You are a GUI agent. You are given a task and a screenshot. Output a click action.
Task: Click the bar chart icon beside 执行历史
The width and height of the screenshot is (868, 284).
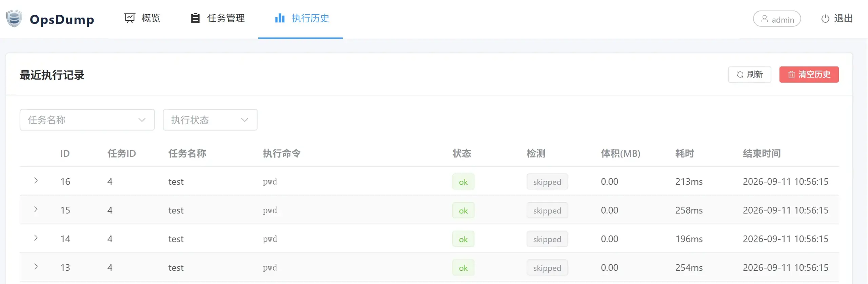pos(280,18)
